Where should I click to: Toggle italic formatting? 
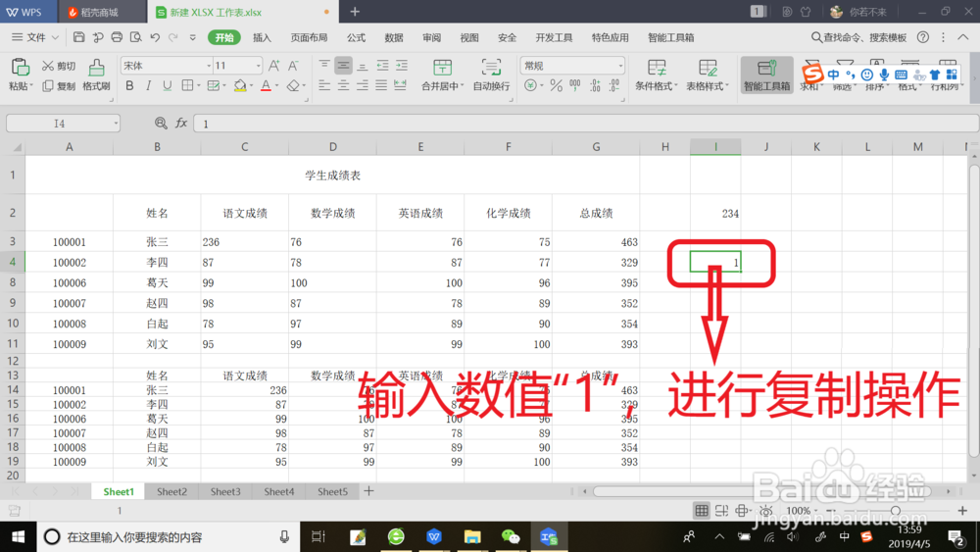pyautogui.click(x=148, y=85)
